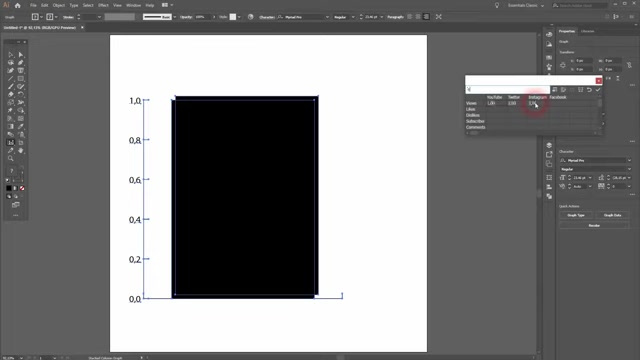
Task: Select the Column Graph tool
Action: tap(11, 142)
